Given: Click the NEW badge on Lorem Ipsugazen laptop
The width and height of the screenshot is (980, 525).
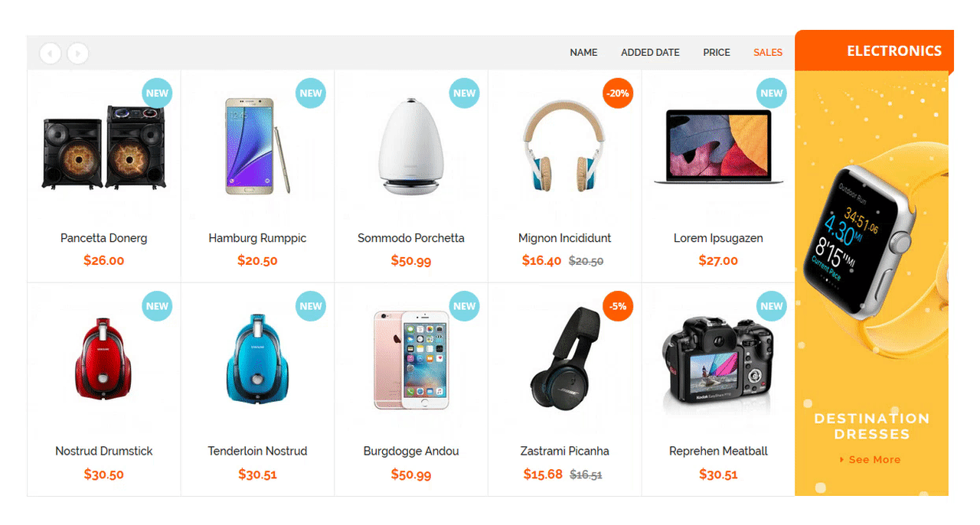Looking at the screenshot, I should click(772, 93).
